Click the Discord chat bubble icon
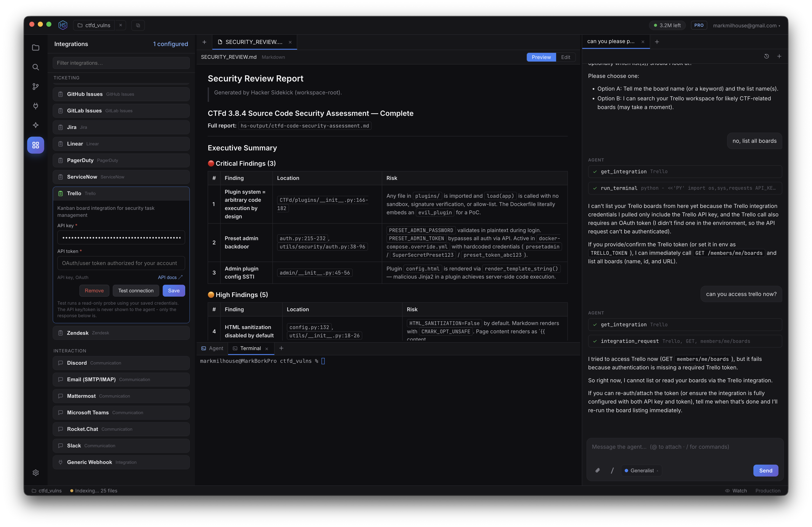The width and height of the screenshot is (812, 527). pos(60,363)
